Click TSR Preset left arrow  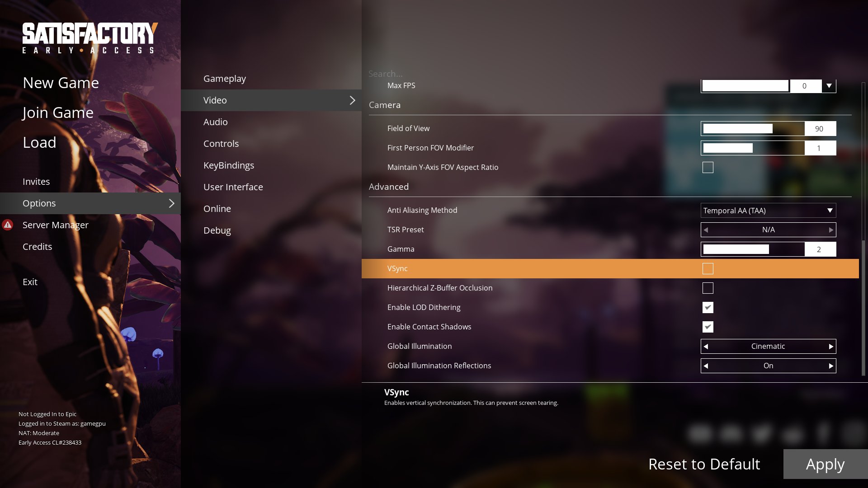pyautogui.click(x=706, y=230)
